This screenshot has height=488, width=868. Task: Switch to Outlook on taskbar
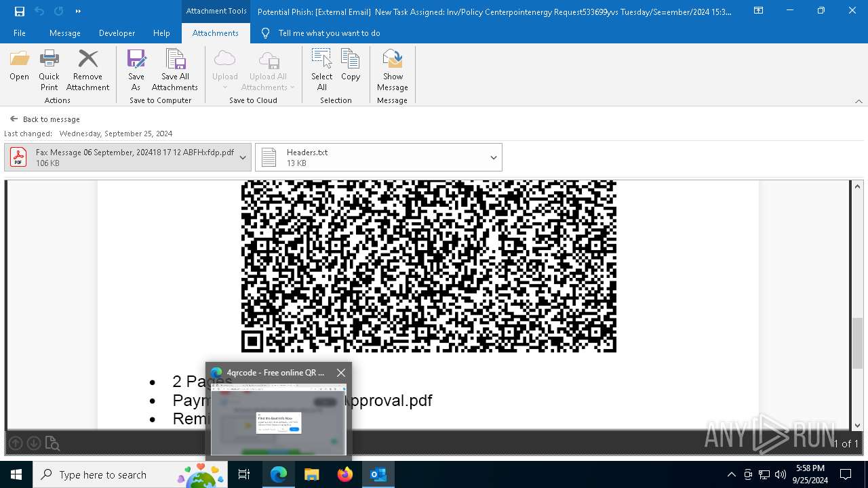[378, 474]
